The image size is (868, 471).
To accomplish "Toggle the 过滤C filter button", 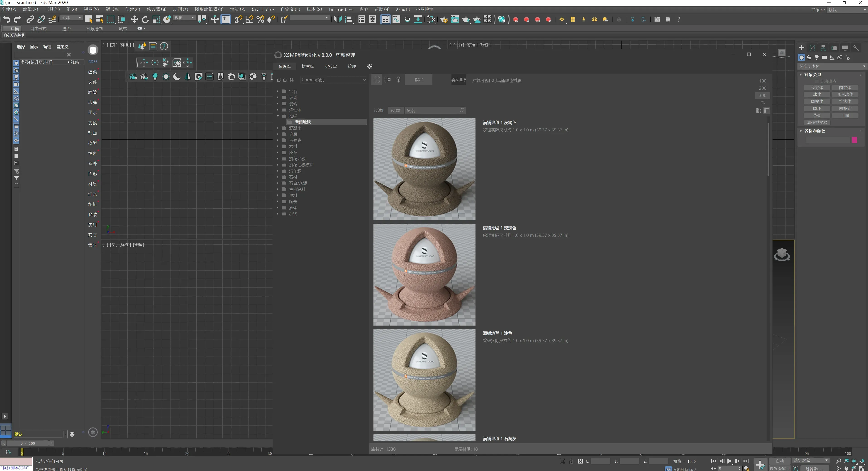I will tap(396, 110).
